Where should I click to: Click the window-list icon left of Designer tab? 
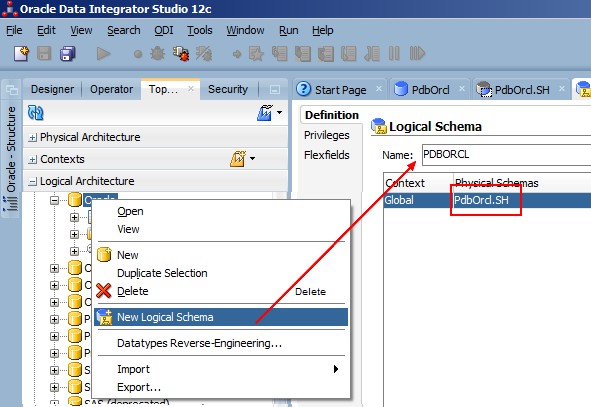click(12, 90)
